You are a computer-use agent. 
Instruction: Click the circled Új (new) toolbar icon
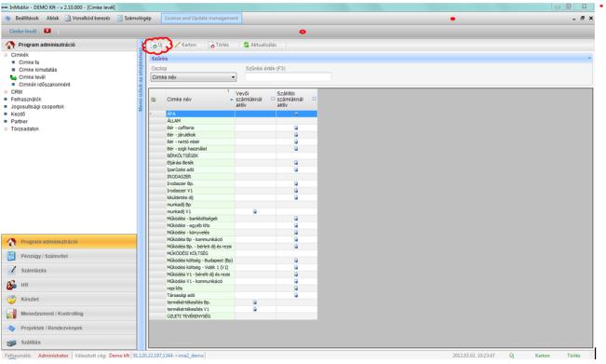[x=155, y=46]
